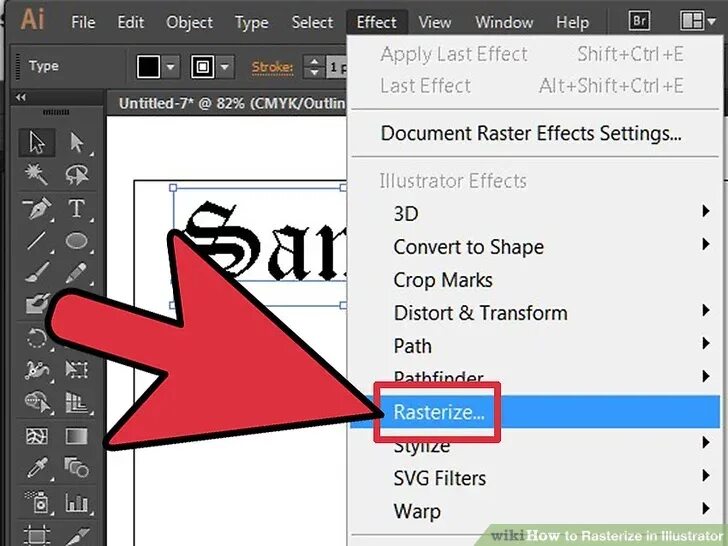
Task: Select the Artboard tool
Action: (x=37, y=535)
